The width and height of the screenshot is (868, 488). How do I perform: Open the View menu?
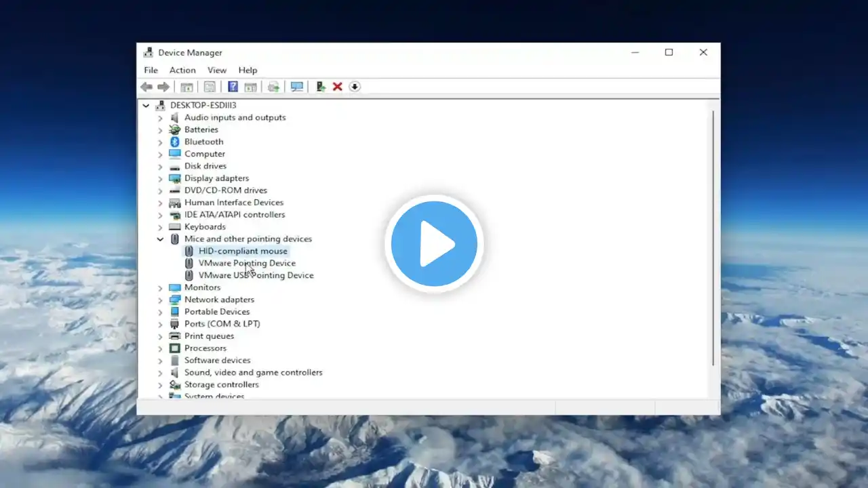click(217, 70)
